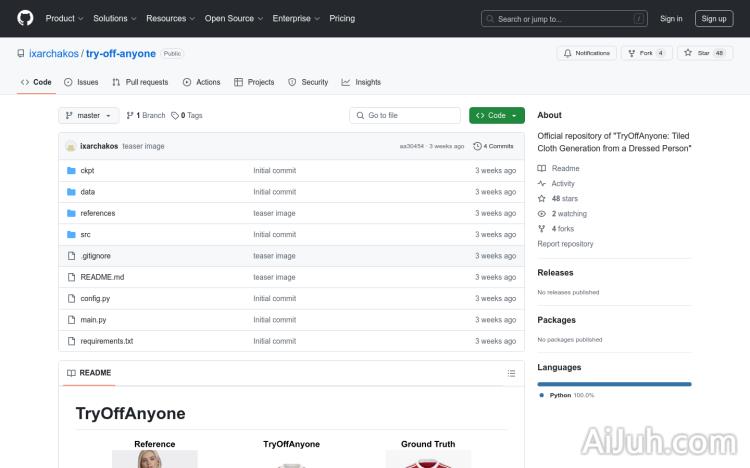Click the requirements.txt file icon
750x468 pixels.
[x=71, y=341]
